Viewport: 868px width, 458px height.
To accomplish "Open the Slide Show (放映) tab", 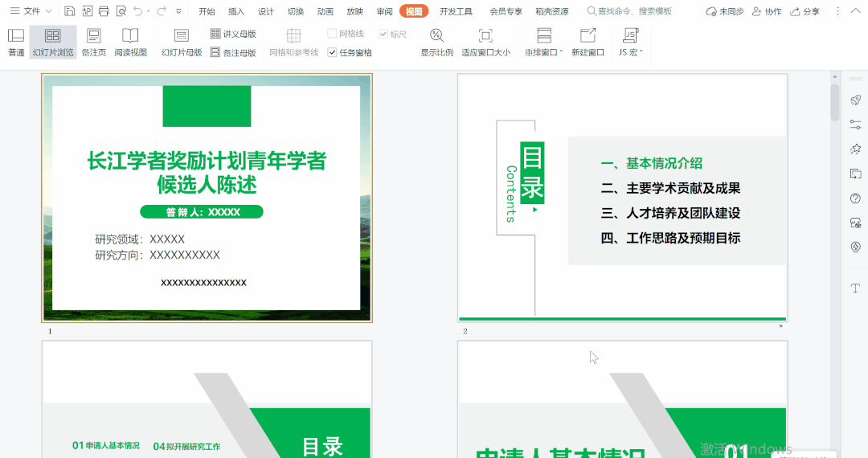I will 355,11.
